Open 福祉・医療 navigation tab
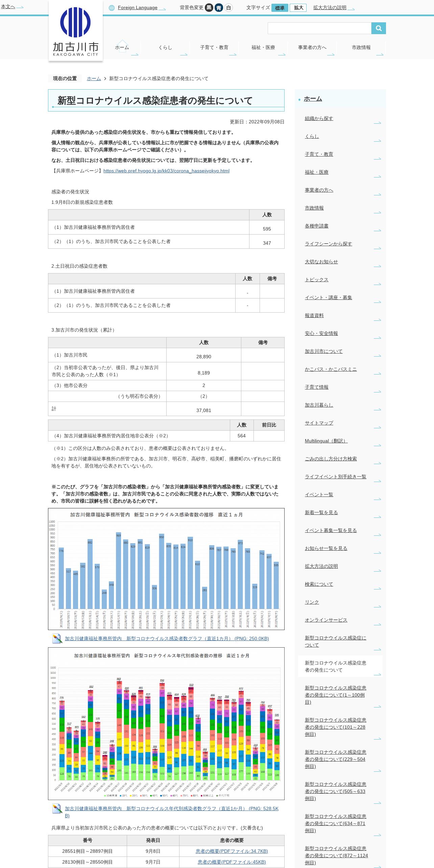This screenshot has width=434, height=868. (x=263, y=48)
